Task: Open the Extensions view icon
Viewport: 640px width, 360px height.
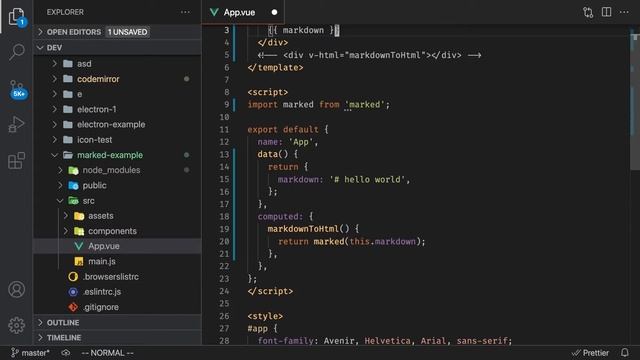Action: click(x=16, y=160)
